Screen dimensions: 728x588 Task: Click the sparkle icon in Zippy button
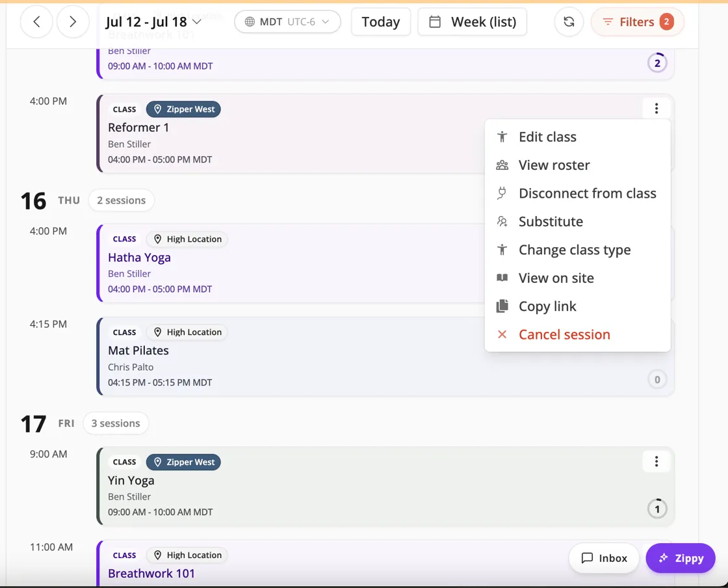(663, 558)
